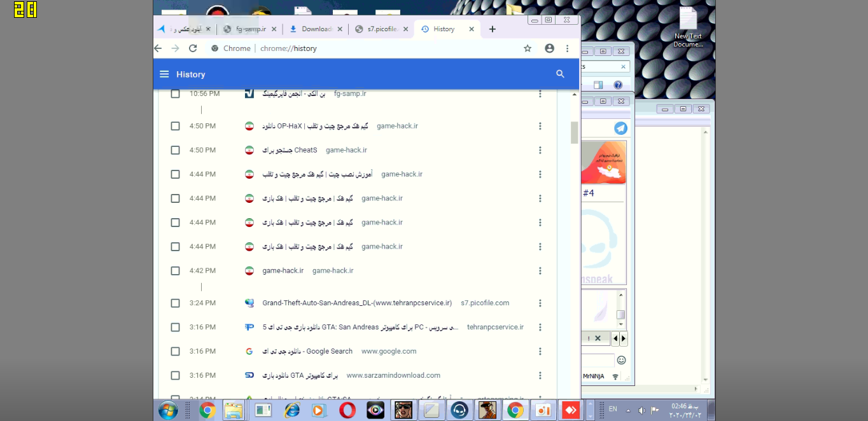Open actions menu for Google Search entry

540,352
